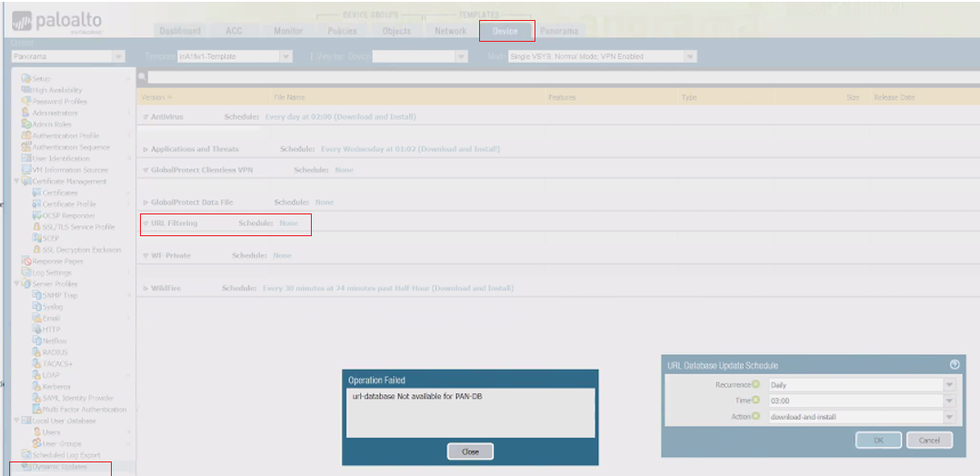Close the Operation Failed dialog
This screenshot has height=476, width=980.
(x=471, y=451)
